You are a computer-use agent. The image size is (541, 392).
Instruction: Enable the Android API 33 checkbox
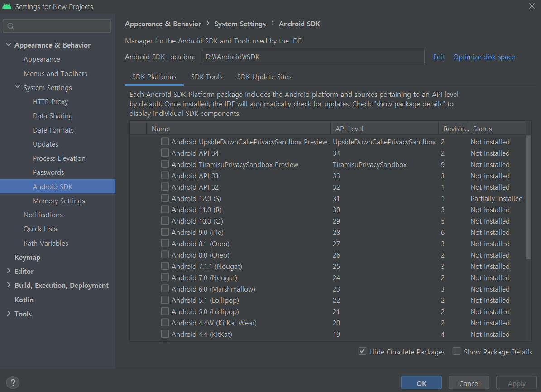[165, 176]
